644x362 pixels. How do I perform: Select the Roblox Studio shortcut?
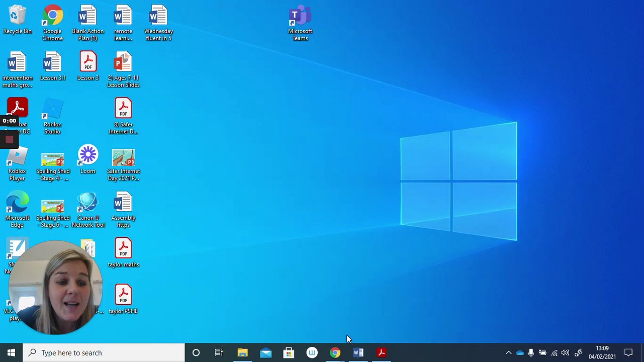(52, 117)
